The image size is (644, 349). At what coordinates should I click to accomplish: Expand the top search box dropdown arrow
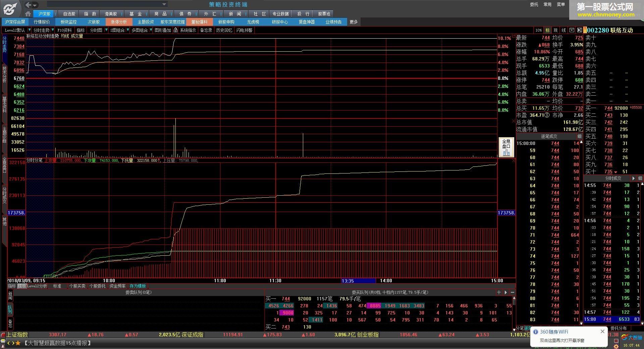pos(164,4)
